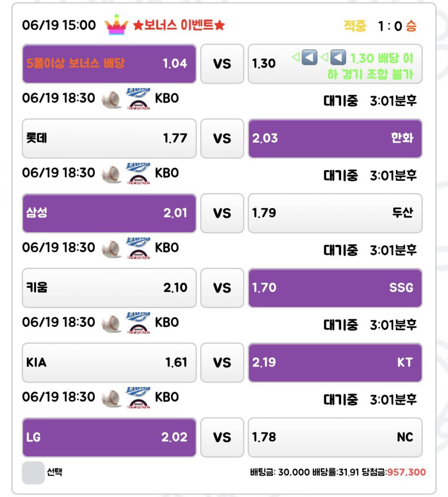Toggle 삼성 selection at 2.01
This screenshot has height=497, width=448.
coord(109,213)
